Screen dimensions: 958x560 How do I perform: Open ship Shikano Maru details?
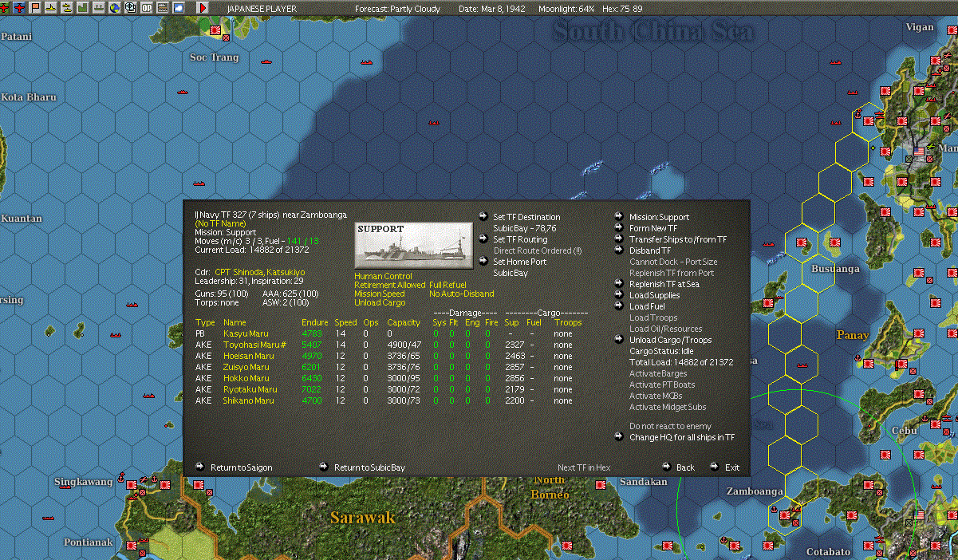click(248, 400)
